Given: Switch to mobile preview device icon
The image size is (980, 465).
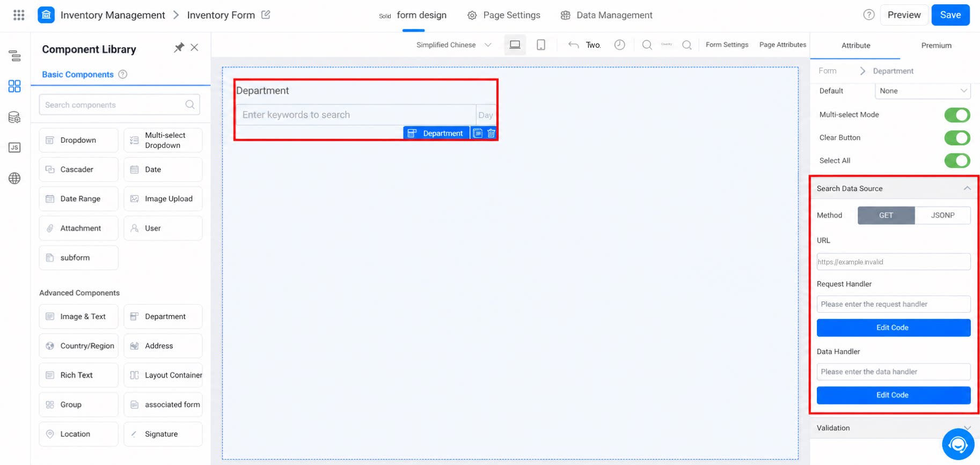Looking at the screenshot, I should tap(541, 45).
